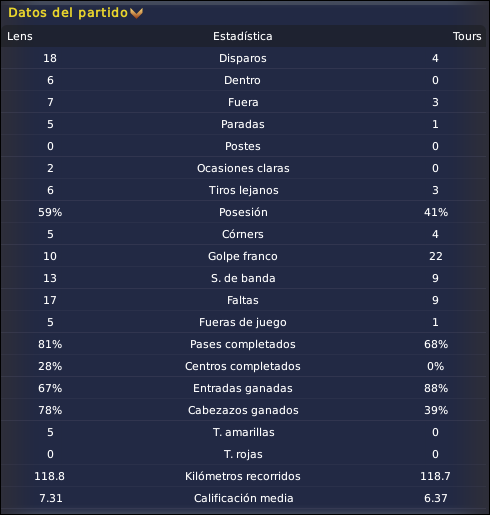Select the Disparos statistic row
This screenshot has width=490, height=515.
[243, 58]
